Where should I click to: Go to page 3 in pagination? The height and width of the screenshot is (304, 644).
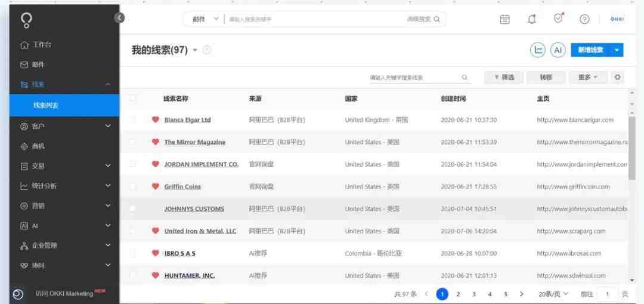pos(473,294)
